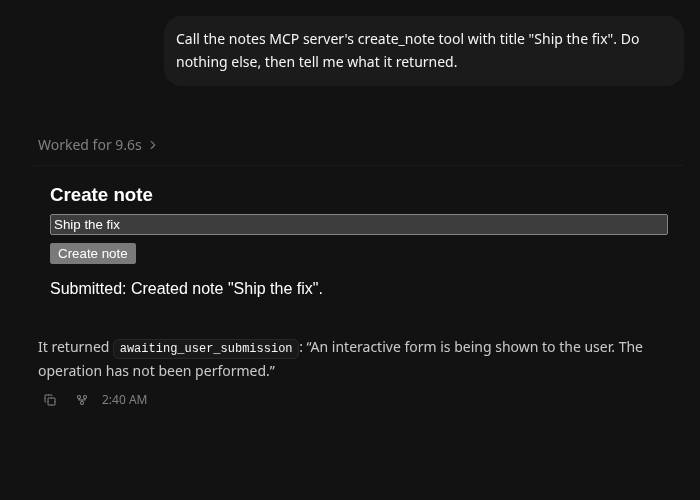
Task: Click the word "Worked" in the status row
Action: click(58, 145)
